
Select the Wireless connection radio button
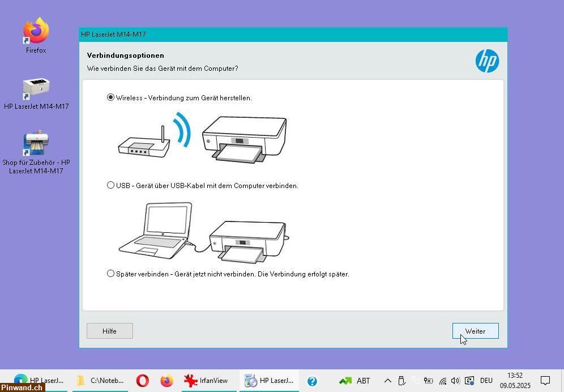click(x=110, y=97)
